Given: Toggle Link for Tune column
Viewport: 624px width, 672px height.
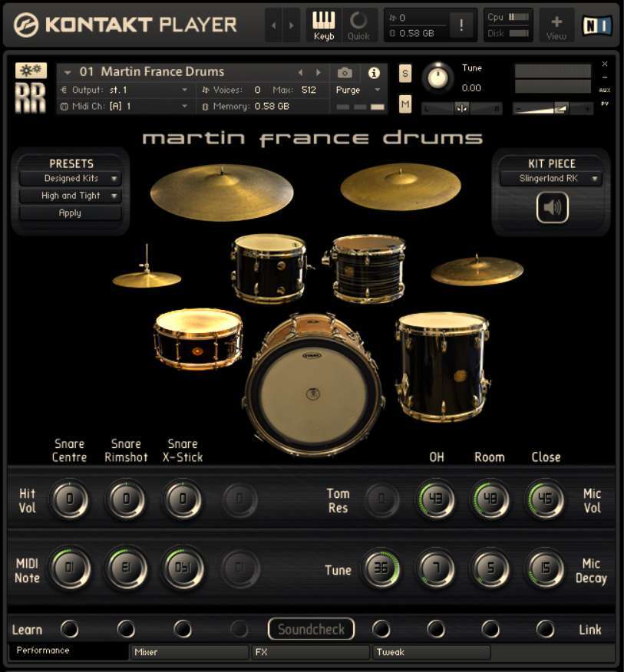Looking at the screenshot, I should pos(381,629).
